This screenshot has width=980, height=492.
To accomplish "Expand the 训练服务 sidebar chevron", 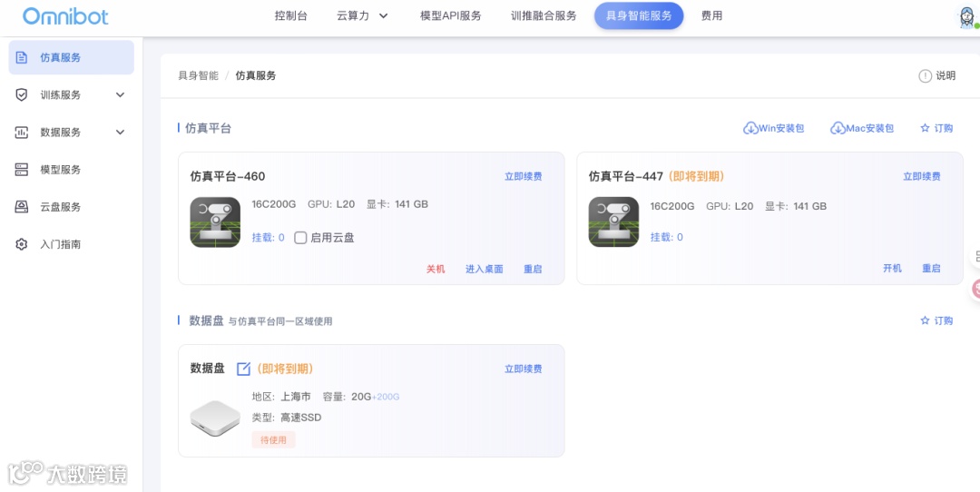I will 121,95.
